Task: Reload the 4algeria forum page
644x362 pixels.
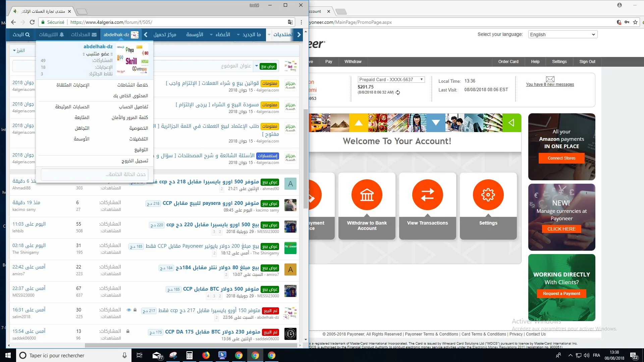Action: coord(32,22)
